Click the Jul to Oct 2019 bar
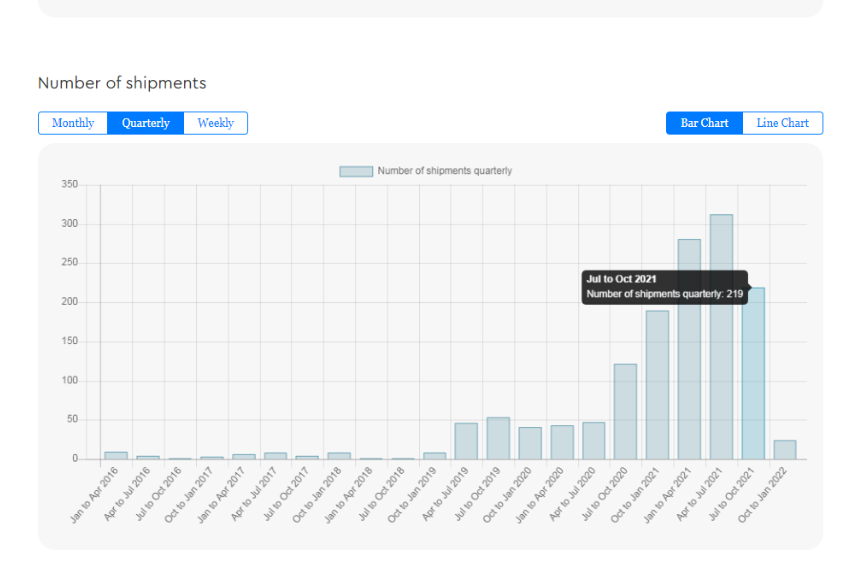This screenshot has height=575, width=848. 498,439
